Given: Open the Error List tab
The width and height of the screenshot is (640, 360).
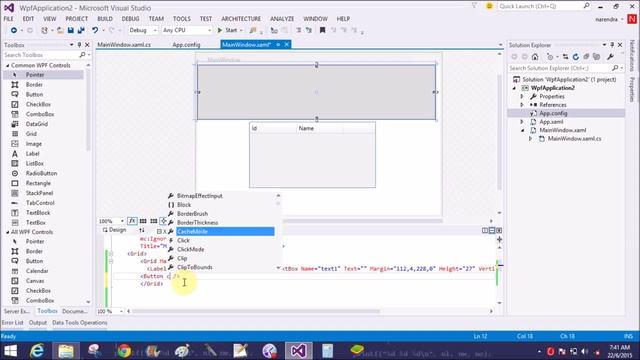Looking at the screenshot, I should pyautogui.click(x=12, y=322).
